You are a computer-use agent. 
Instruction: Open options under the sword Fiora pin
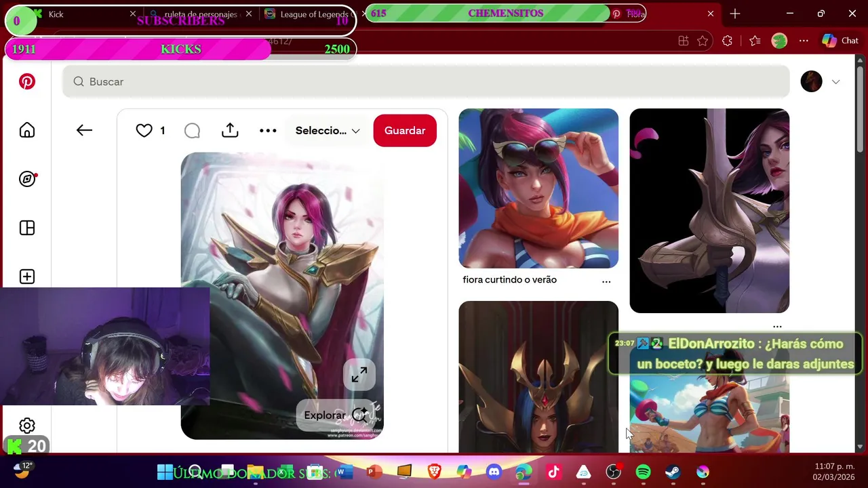click(x=777, y=326)
